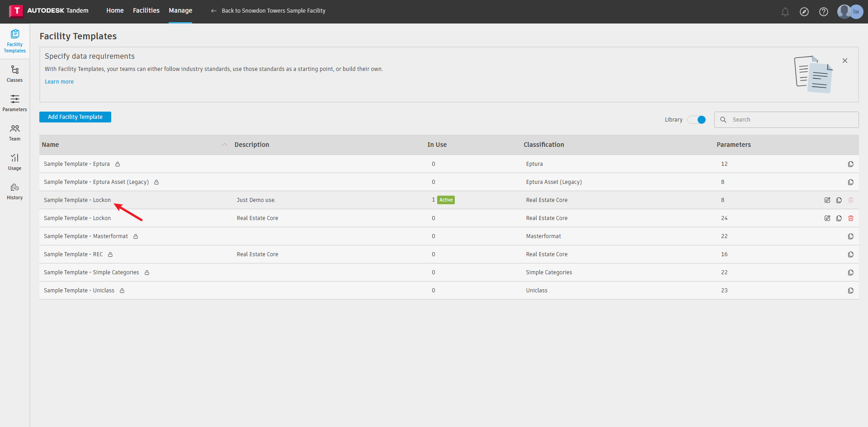Click the Just Demo use. description
The width and height of the screenshot is (868, 427).
[x=256, y=200]
